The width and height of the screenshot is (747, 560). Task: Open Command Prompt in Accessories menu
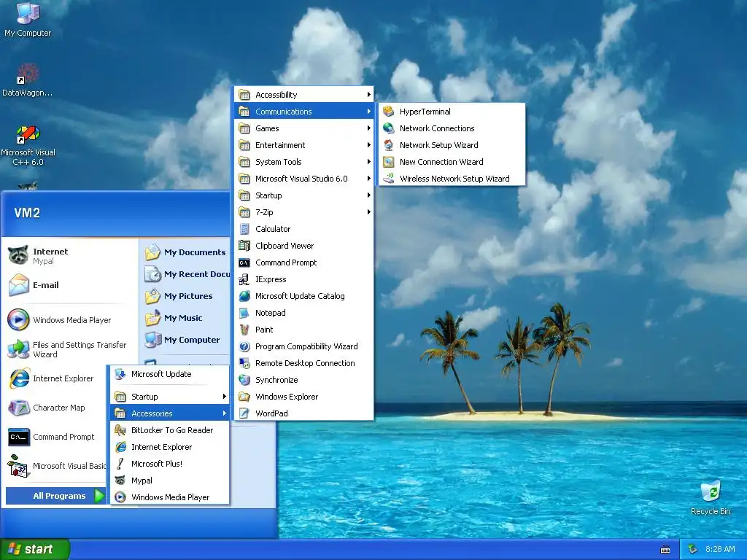pos(303,262)
